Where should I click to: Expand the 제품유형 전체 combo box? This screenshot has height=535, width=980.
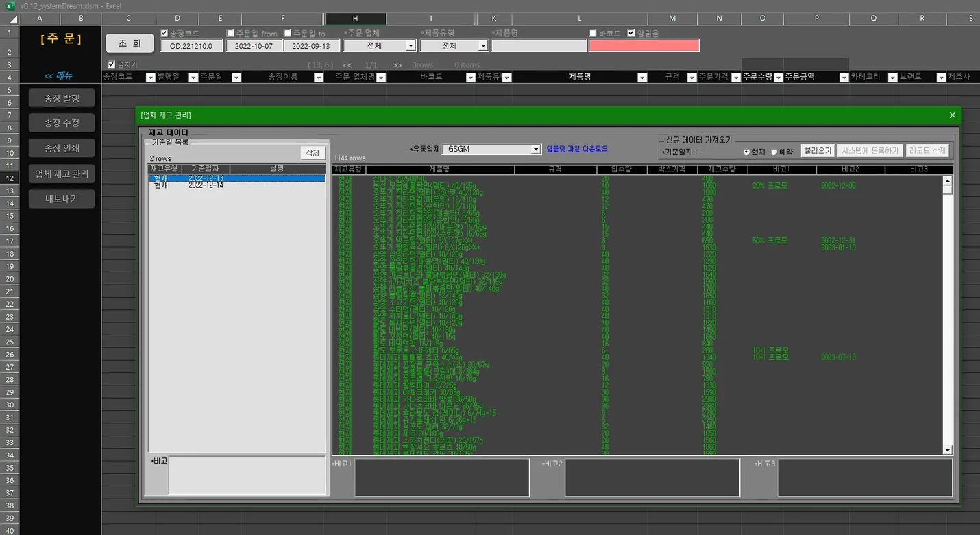[483, 46]
